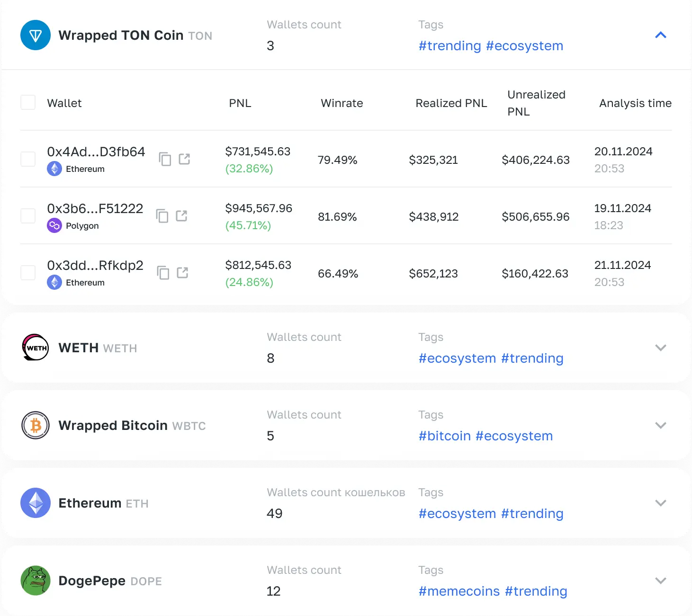Image resolution: width=692 pixels, height=616 pixels.
Task: Click the DogePepe frog token icon
Action: [36, 580]
